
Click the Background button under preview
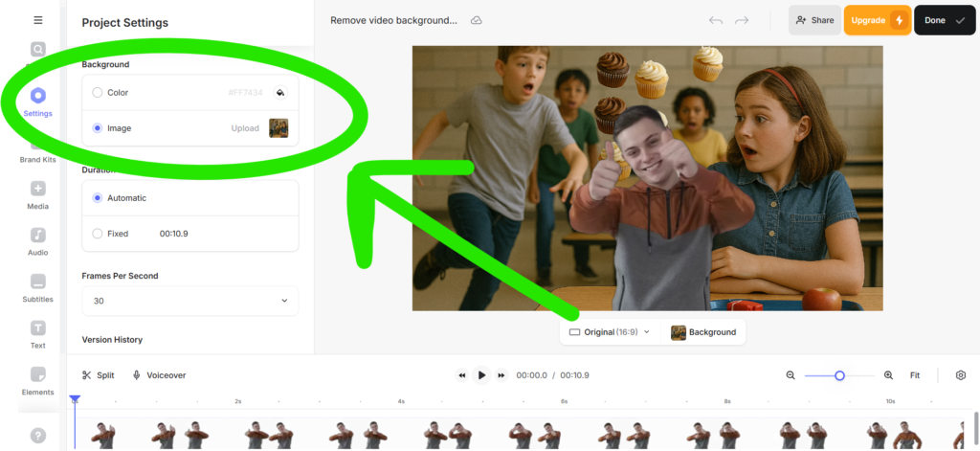[703, 332]
